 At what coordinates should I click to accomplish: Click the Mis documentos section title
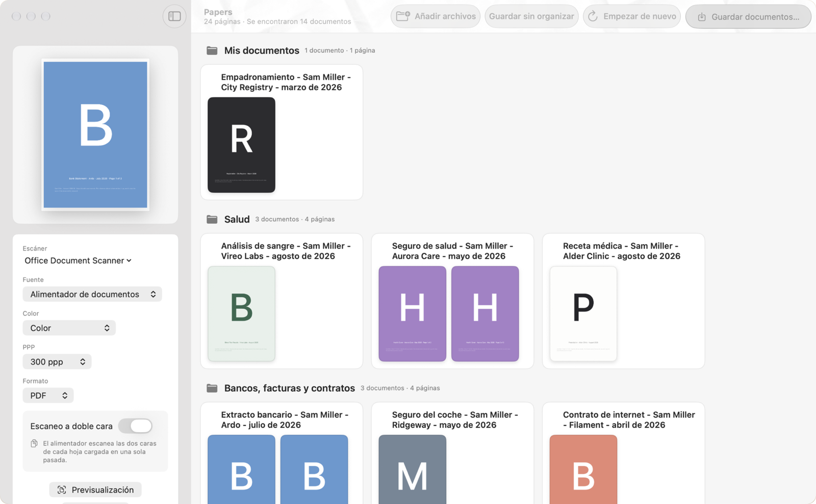coord(262,50)
